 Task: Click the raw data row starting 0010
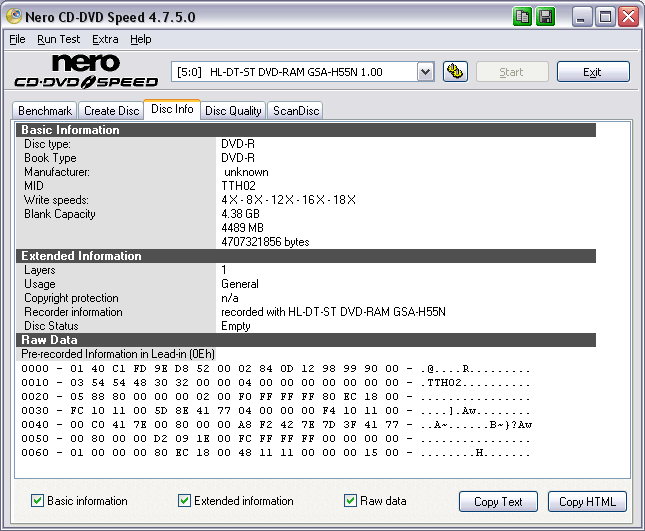point(276,383)
